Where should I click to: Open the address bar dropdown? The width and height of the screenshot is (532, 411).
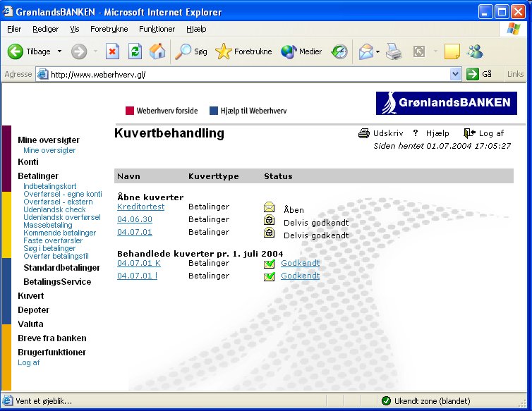pos(455,74)
